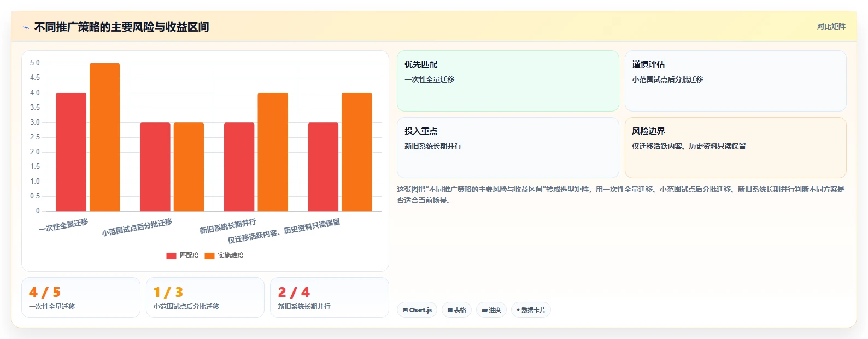The height and width of the screenshot is (339, 868).
Task: Select the Chart.js tag
Action: 417,310
